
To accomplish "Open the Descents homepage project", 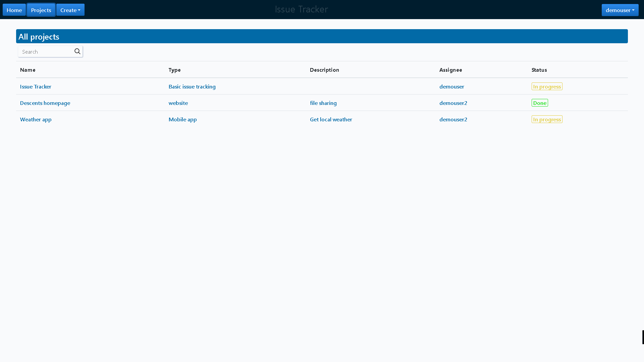I will 45,103.
